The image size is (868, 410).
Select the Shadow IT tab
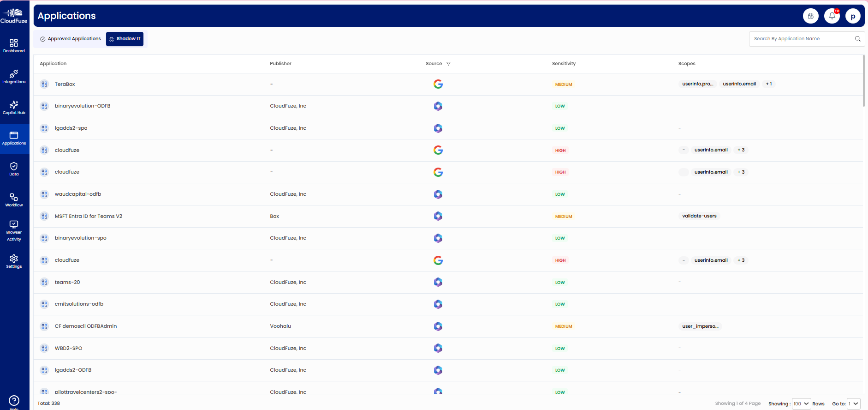[x=125, y=39]
